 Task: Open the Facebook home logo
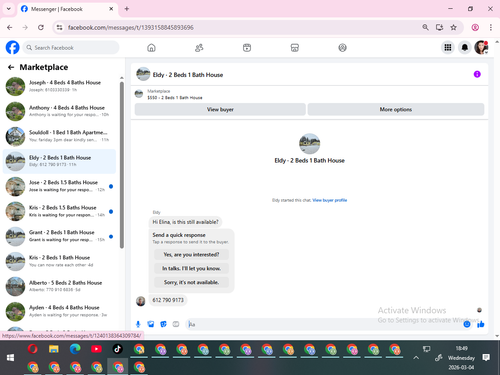coord(13,48)
